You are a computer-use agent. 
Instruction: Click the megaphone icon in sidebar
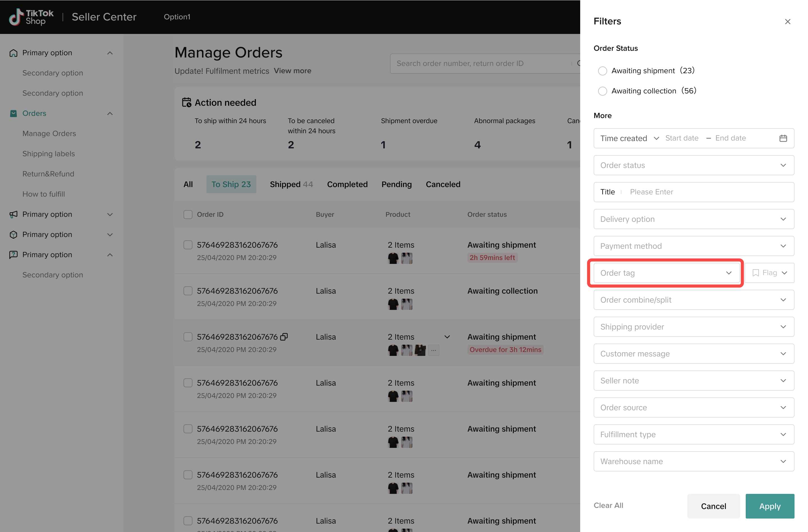13,215
